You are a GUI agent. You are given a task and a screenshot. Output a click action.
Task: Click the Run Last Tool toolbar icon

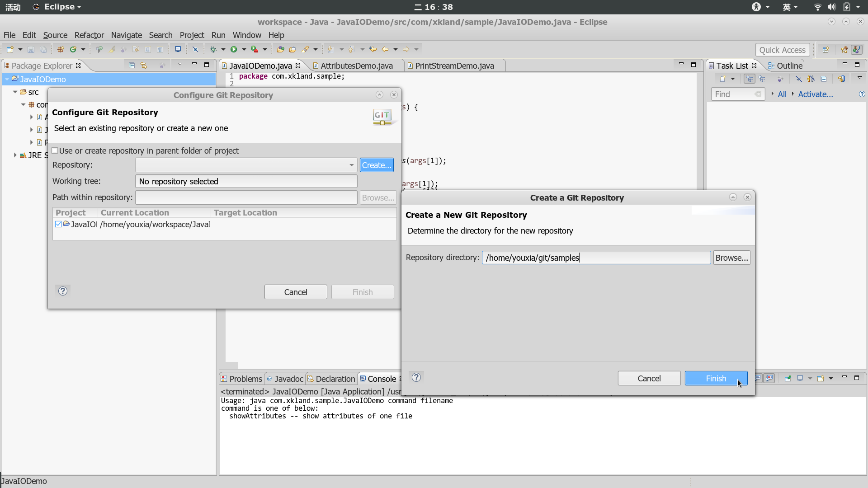[255, 49]
